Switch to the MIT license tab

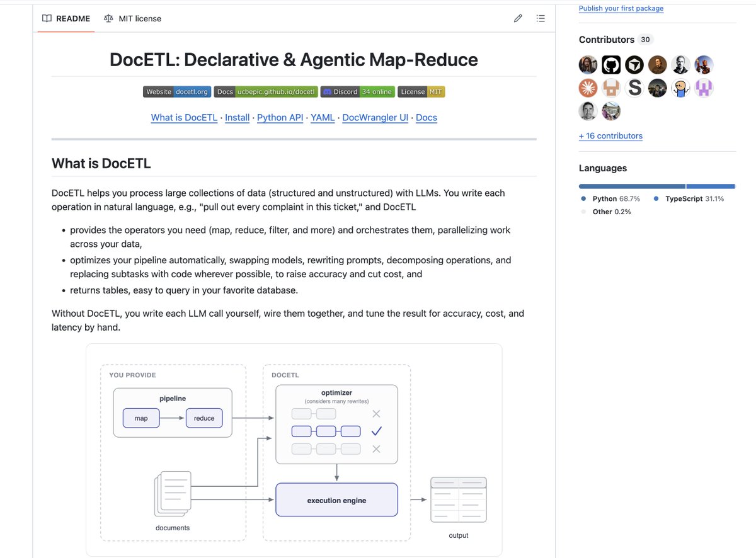coord(132,18)
